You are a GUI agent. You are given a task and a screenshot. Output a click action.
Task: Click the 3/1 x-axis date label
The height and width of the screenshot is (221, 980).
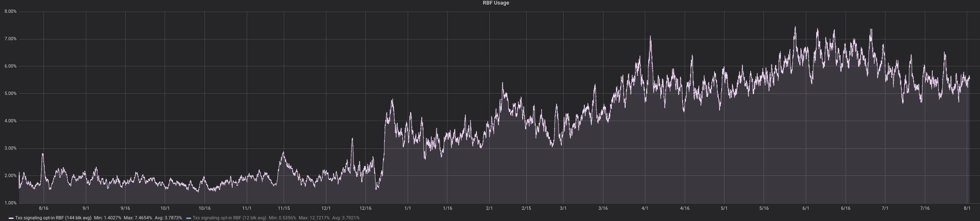(563, 208)
